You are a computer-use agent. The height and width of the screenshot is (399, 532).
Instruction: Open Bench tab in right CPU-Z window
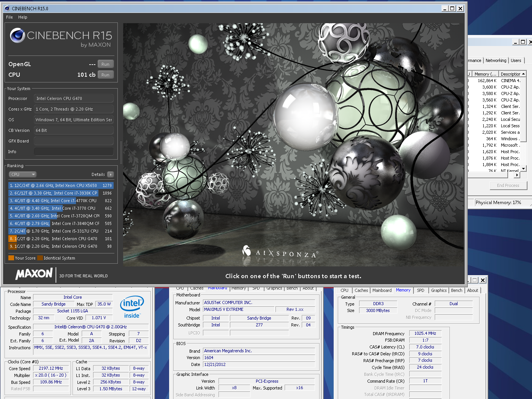(457, 290)
